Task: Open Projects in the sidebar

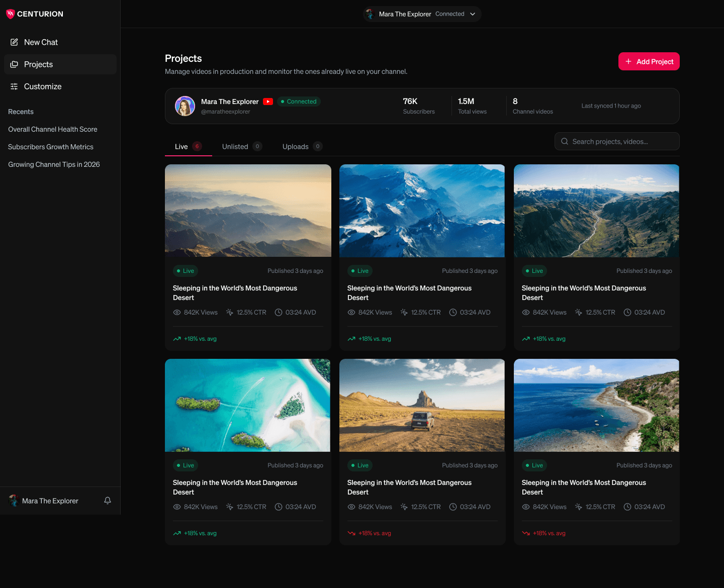Action: point(60,64)
